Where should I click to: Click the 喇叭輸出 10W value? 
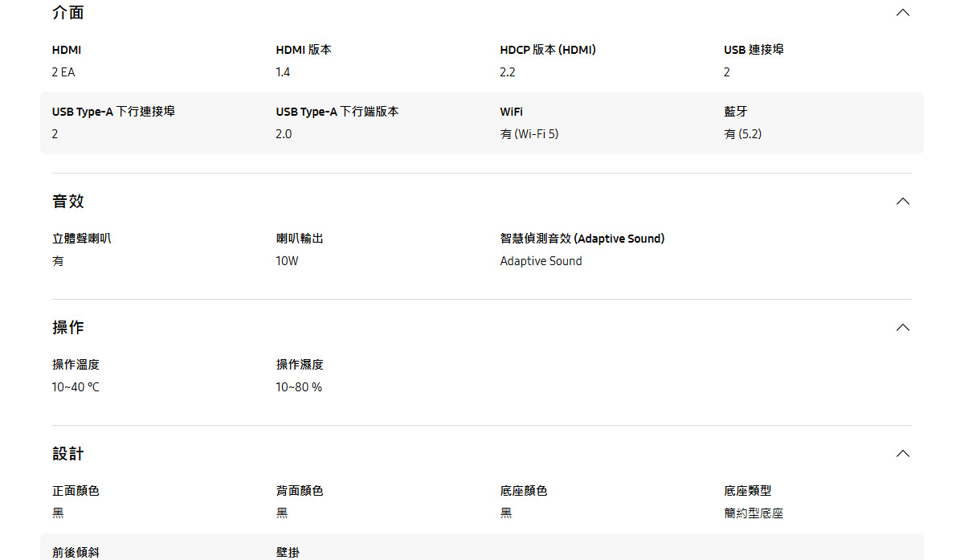287,261
